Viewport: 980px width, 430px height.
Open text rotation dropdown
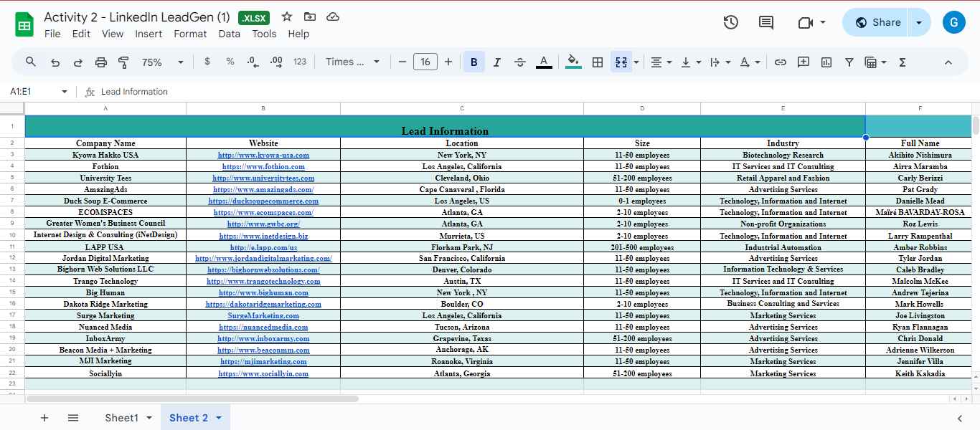[750, 62]
